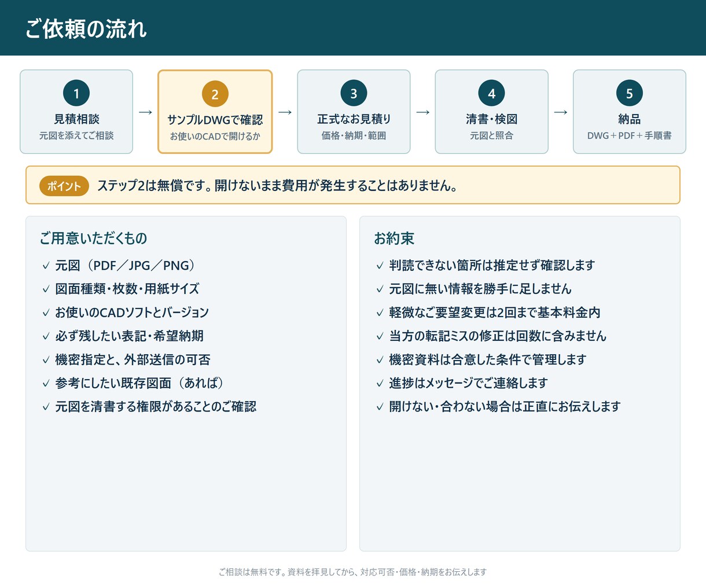Image resolution: width=706 pixels, height=588 pixels.
Task: Select the text 機密資料は合意した条件で管理します
Action: [x=488, y=359]
